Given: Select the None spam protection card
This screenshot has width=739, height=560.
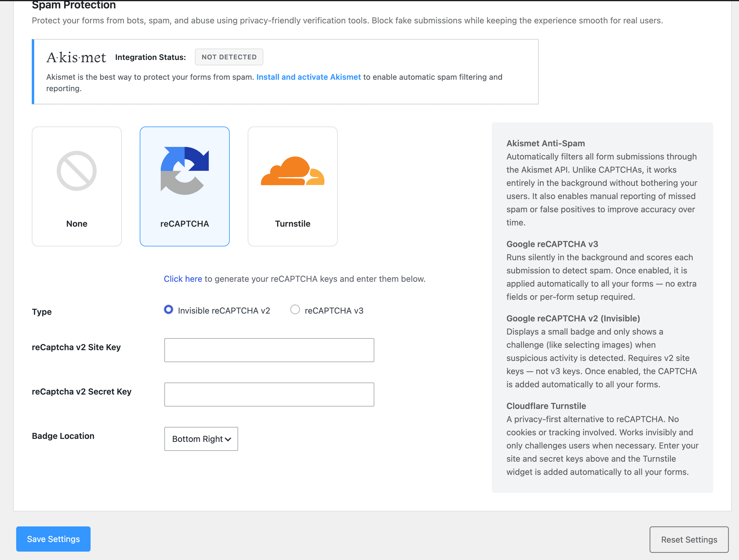Looking at the screenshot, I should [x=76, y=186].
